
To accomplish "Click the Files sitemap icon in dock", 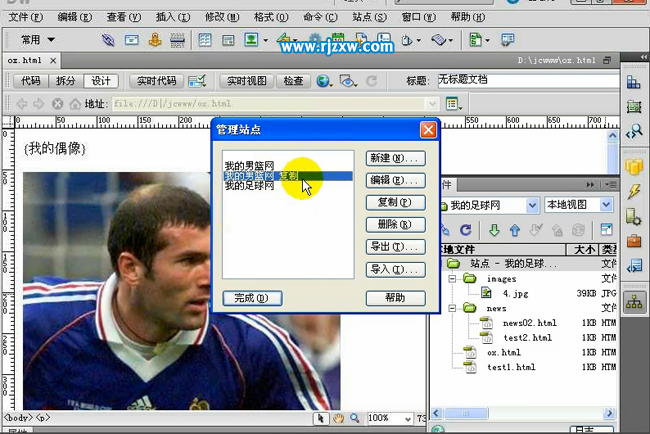I will click(634, 303).
